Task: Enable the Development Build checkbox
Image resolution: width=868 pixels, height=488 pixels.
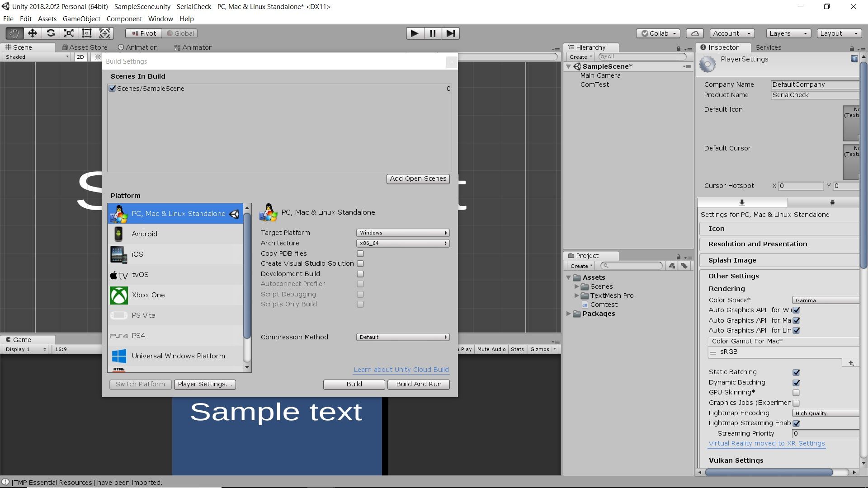Action: click(360, 274)
